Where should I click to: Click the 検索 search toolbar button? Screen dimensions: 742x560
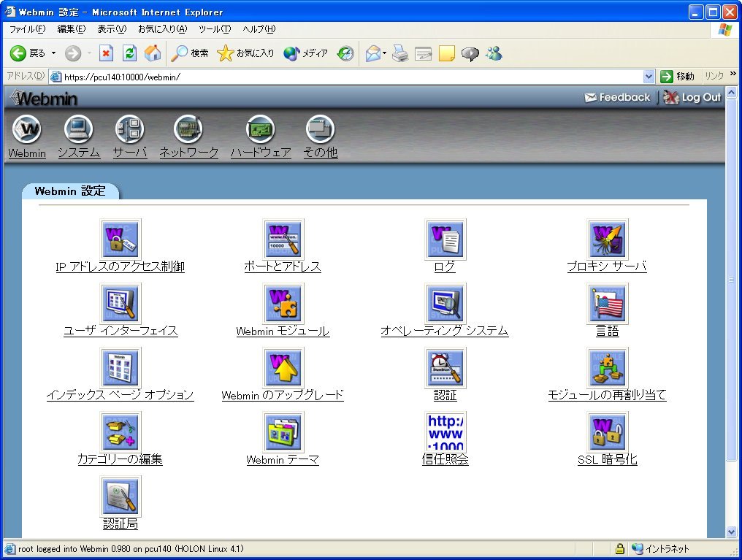click(190, 53)
